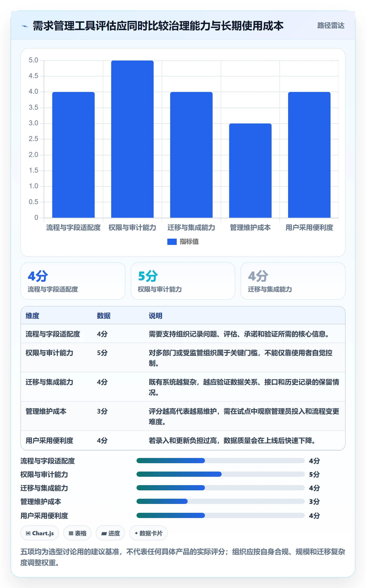
Task: Click the 表格 tag chip
Action: (x=77, y=533)
